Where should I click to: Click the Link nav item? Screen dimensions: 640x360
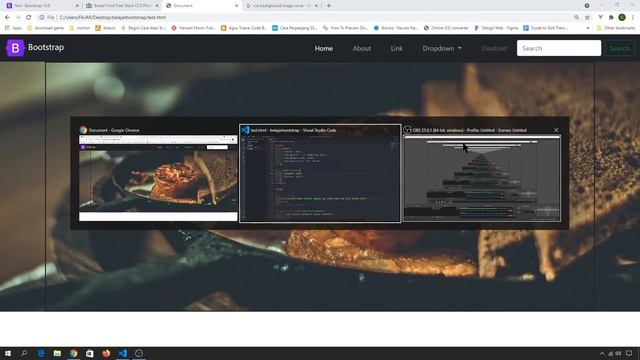click(396, 48)
